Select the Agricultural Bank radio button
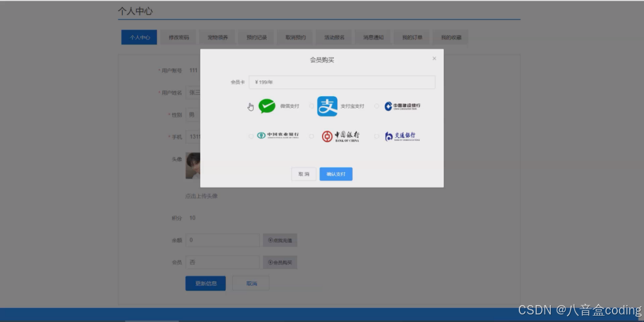644x322 pixels. pos(251,136)
